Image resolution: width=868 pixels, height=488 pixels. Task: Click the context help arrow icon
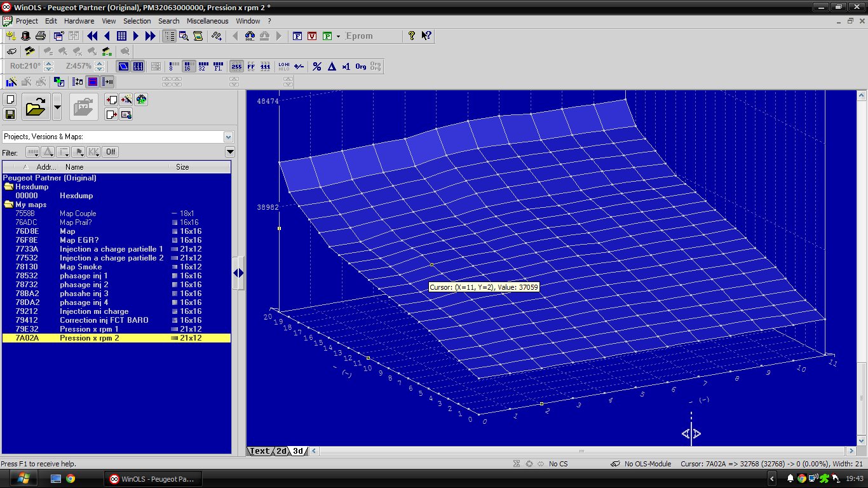click(x=426, y=36)
